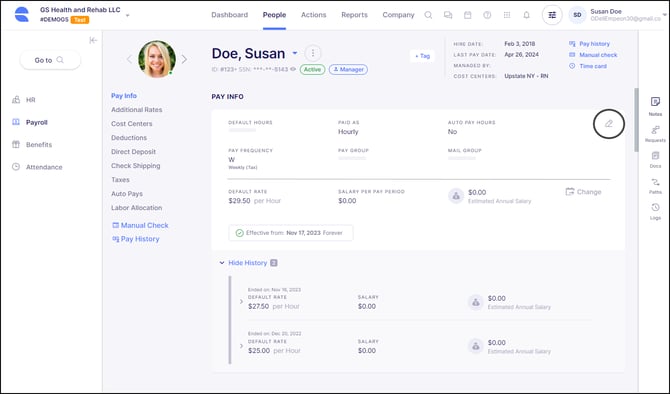Open the company selector dropdown arrow

coord(127,15)
